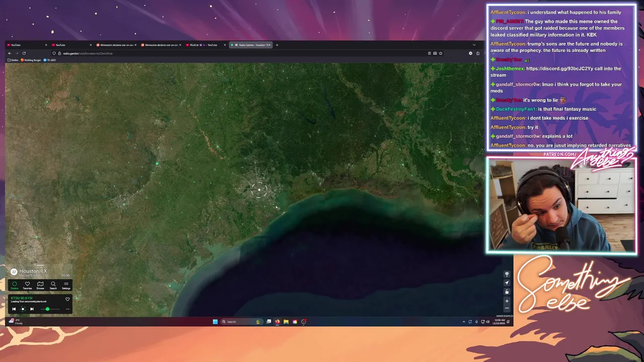Open the weather widget showing Cloudy
Screen dimensions: 644x362
(16, 322)
